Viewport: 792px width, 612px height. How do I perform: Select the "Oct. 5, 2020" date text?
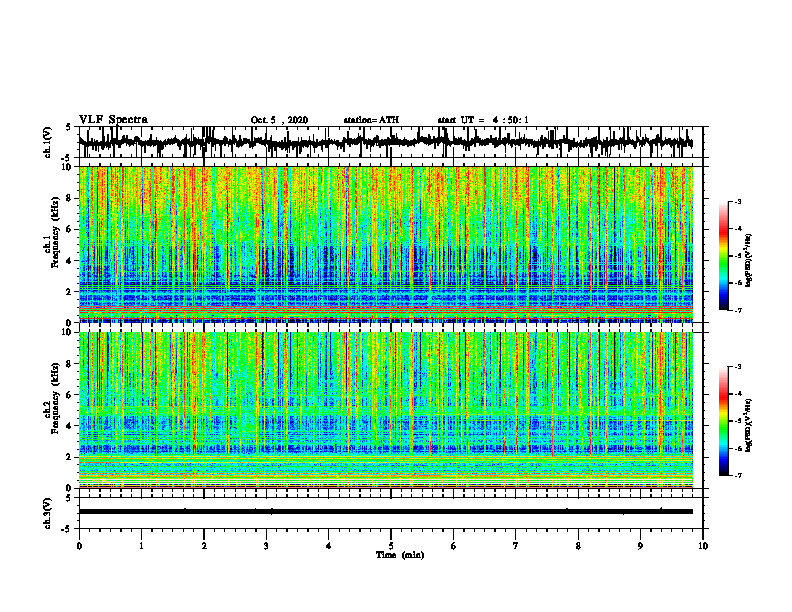click(x=279, y=120)
